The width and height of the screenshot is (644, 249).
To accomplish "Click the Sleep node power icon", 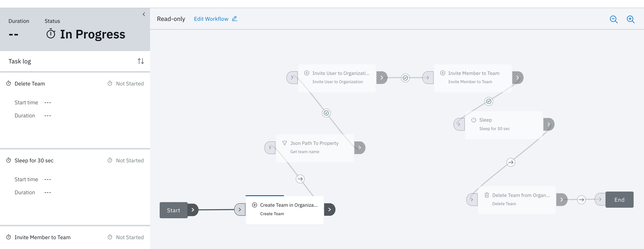I will [474, 120].
